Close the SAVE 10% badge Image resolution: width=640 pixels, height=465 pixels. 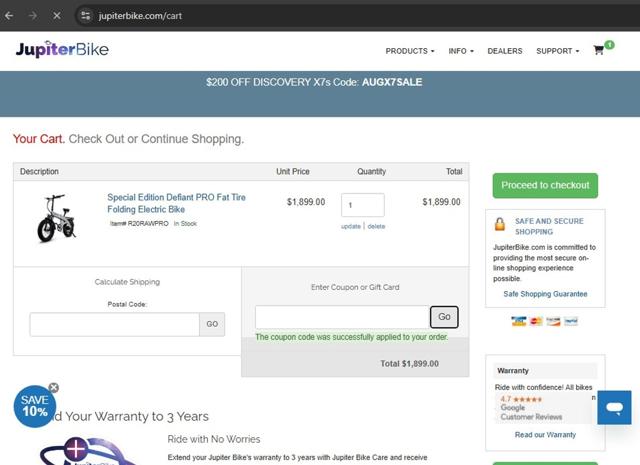53,387
